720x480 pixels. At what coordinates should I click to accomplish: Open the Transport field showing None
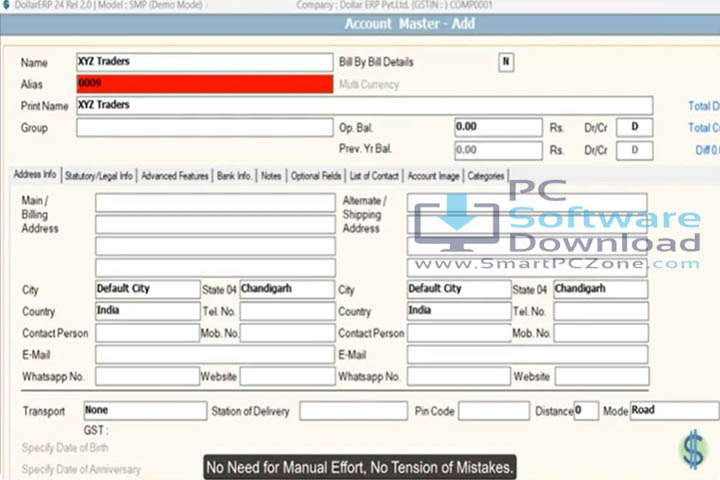coord(145,411)
